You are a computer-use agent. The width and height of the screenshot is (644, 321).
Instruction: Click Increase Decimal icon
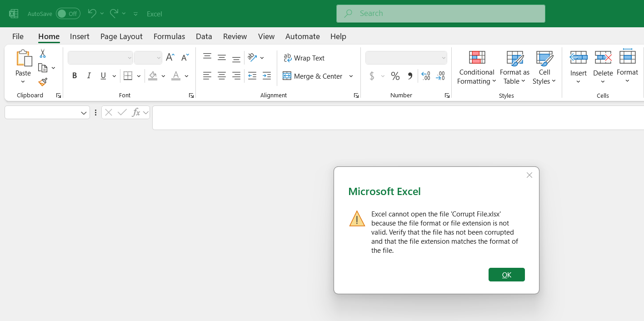[x=425, y=76]
